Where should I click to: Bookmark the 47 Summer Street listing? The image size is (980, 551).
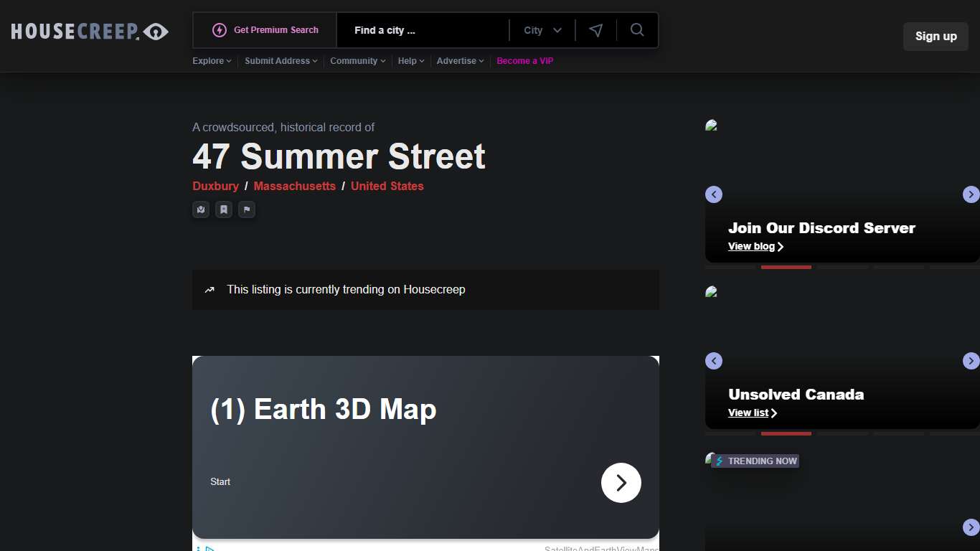[224, 209]
